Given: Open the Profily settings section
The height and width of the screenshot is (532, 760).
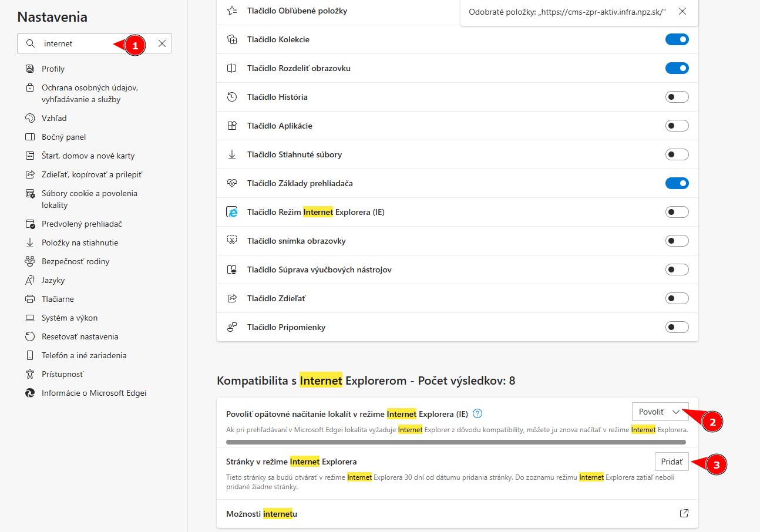Looking at the screenshot, I should coord(53,69).
